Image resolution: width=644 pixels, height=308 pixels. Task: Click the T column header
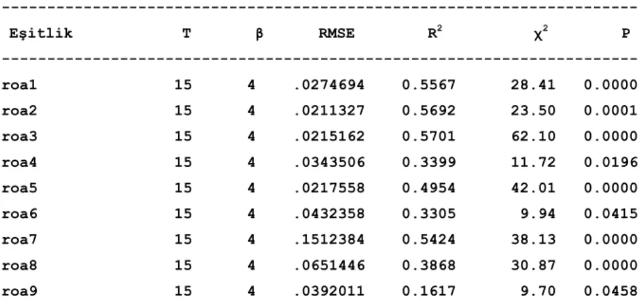pos(186,33)
